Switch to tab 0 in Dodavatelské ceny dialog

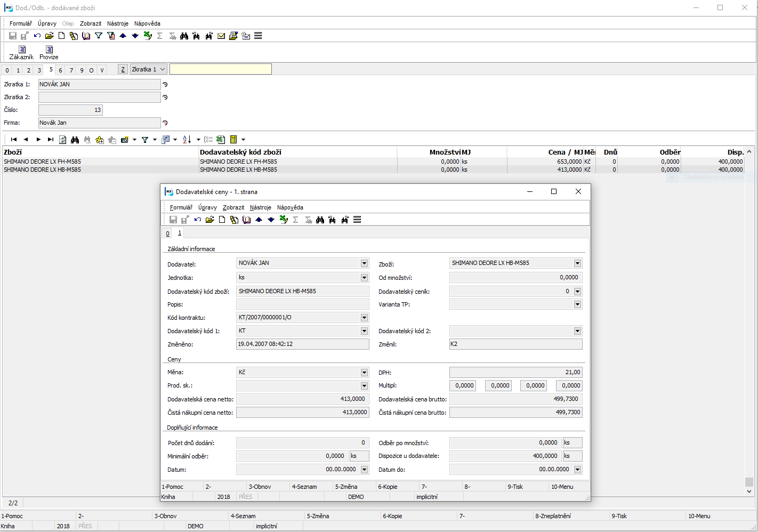tap(167, 233)
